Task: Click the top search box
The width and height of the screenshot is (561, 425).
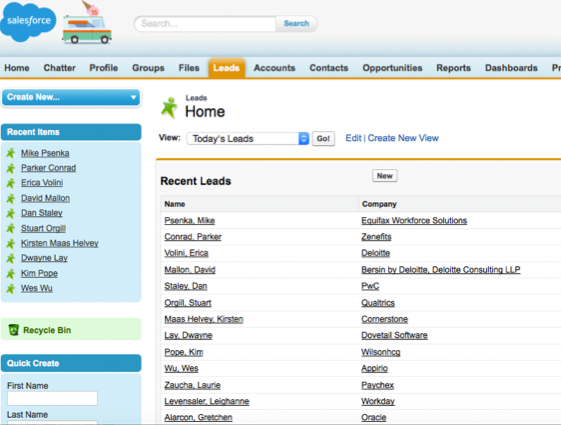Action: coord(205,24)
